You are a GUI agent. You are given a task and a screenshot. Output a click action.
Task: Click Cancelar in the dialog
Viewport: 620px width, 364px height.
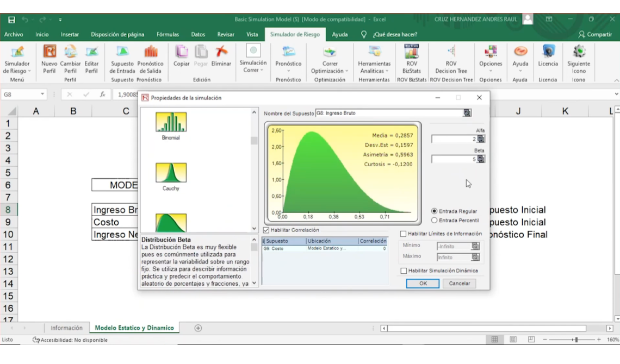pyautogui.click(x=460, y=284)
